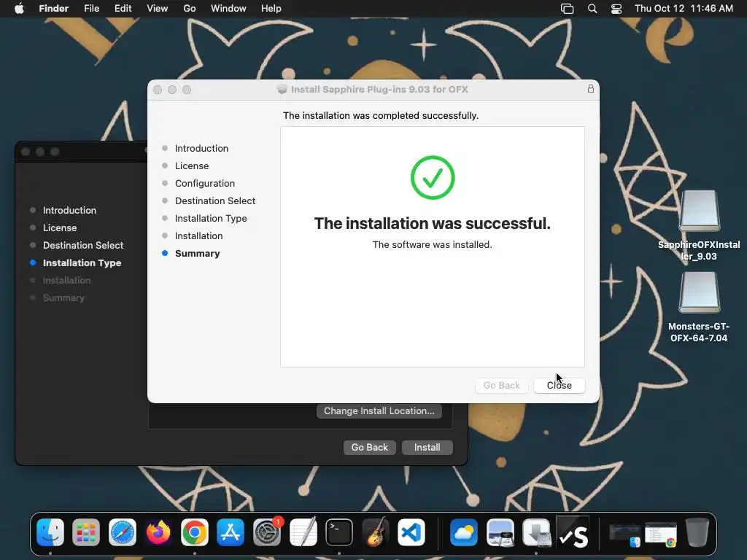Open the Apple menu
Viewport: 747px width, 560px height.
point(19,9)
